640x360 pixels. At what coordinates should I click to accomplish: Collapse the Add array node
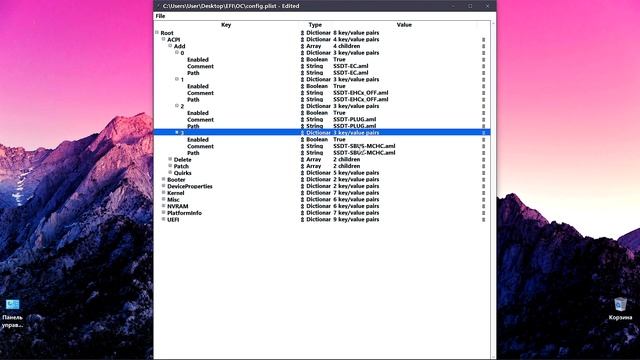170,46
